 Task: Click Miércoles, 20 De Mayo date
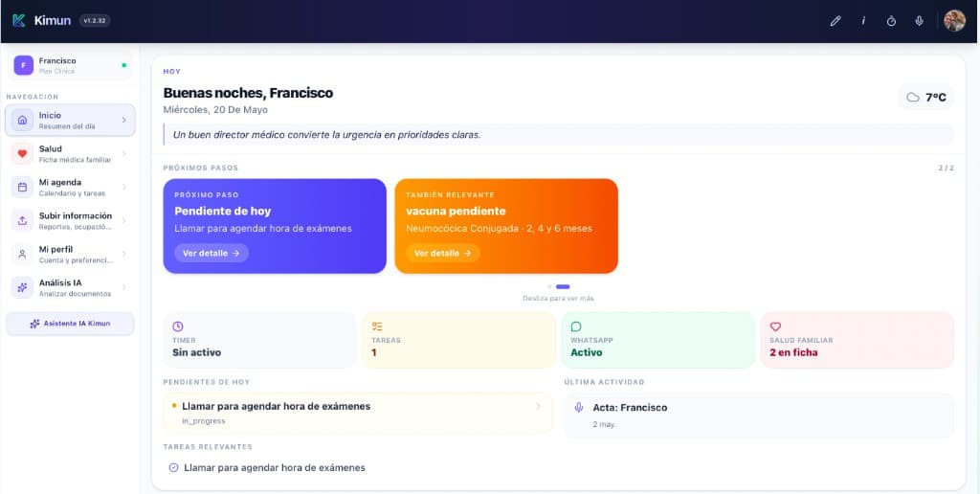coord(215,109)
